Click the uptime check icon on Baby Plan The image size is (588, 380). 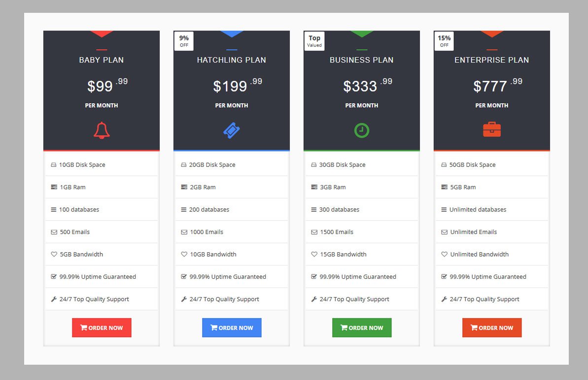(54, 276)
